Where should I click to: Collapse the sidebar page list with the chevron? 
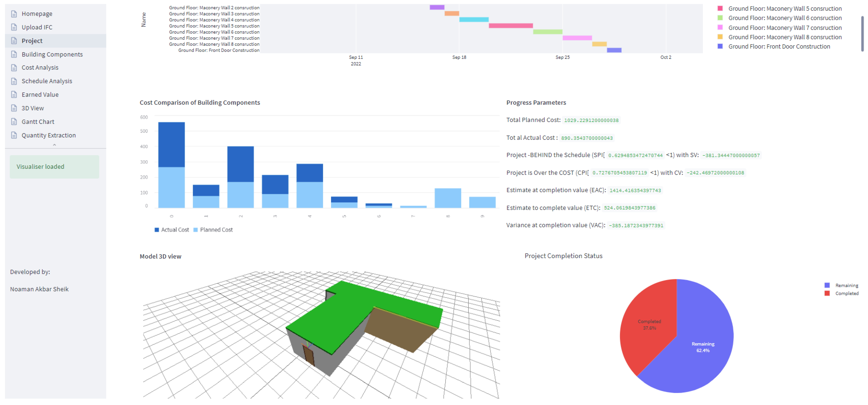54,145
